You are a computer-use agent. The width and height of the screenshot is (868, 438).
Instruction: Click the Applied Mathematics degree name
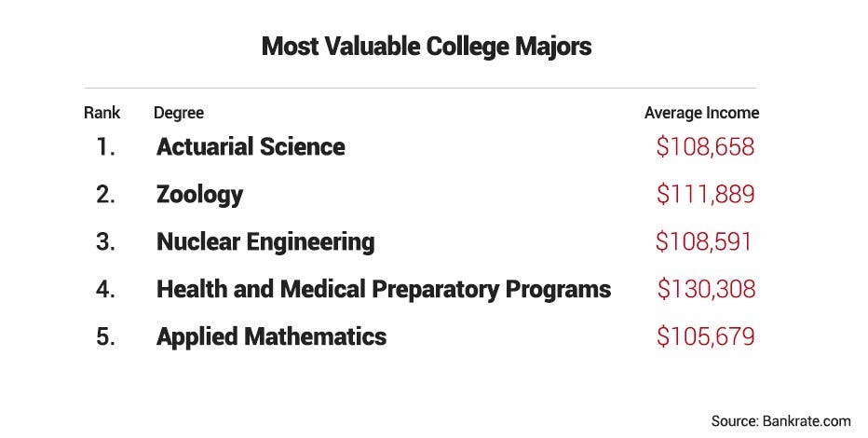pyautogui.click(x=271, y=337)
